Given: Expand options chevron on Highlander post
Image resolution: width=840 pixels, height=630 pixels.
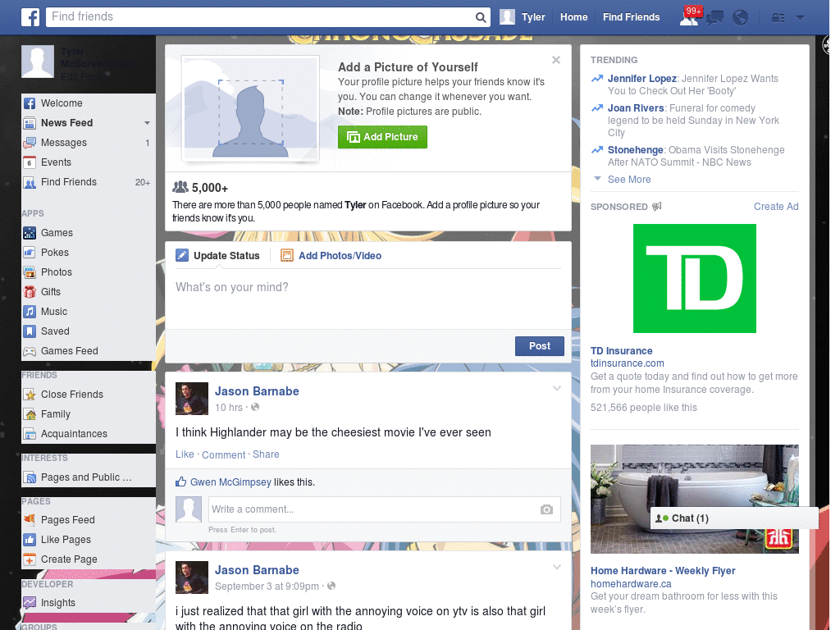Looking at the screenshot, I should click(x=557, y=388).
